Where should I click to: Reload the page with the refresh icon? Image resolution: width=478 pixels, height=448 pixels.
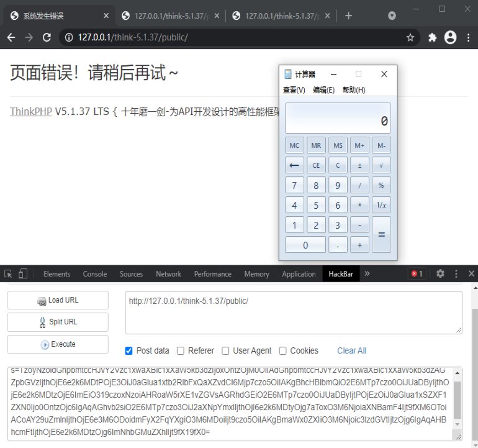pos(47,37)
